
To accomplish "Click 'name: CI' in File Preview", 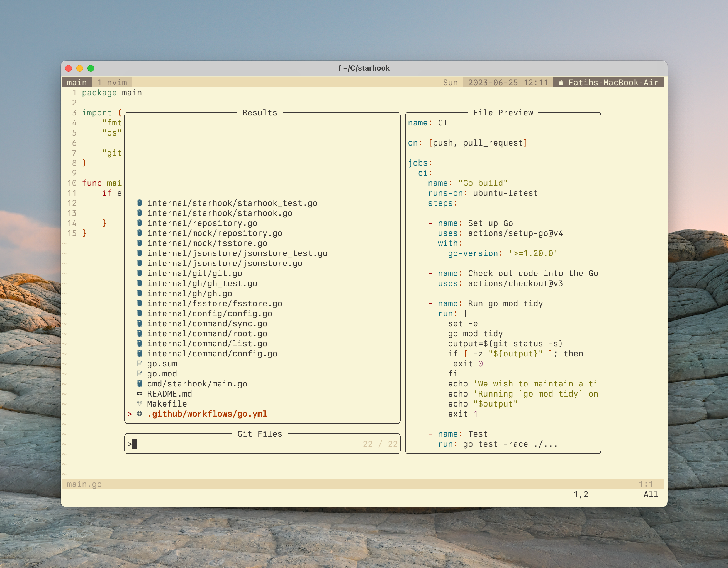I will pos(428,123).
